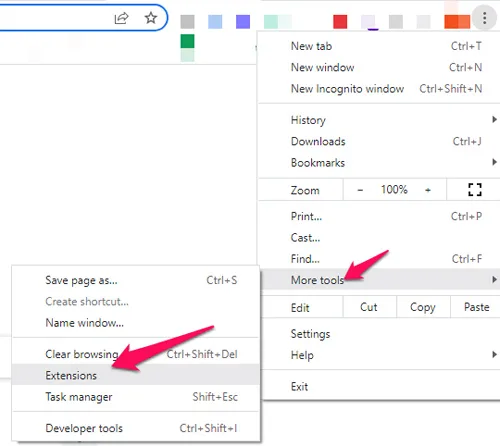This screenshot has width=500, height=446.
Task: Click the share page icon in address bar
Action: (x=121, y=18)
